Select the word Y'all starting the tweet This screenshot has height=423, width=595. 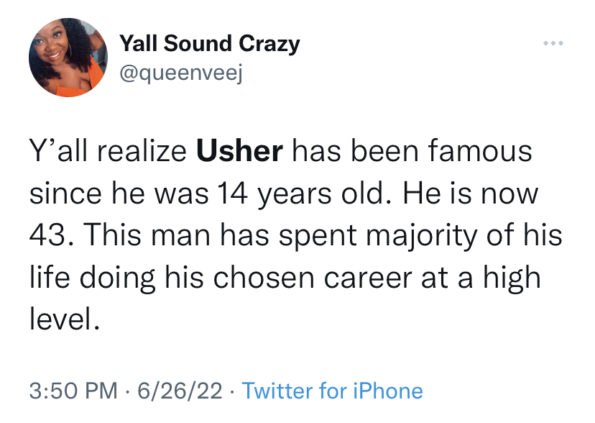tap(60, 151)
